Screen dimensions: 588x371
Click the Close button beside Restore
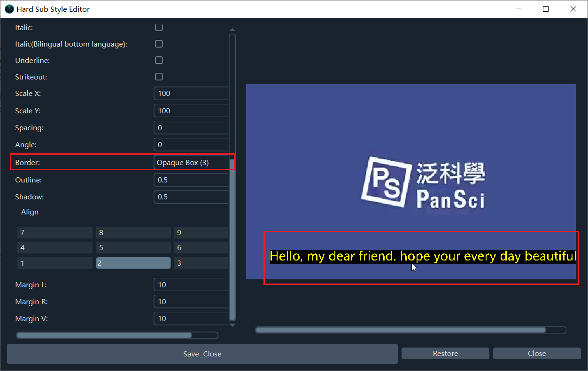(537, 354)
